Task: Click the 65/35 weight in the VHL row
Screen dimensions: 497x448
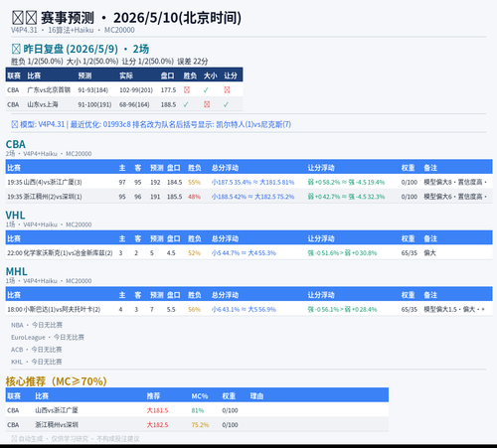Action: (x=410, y=253)
